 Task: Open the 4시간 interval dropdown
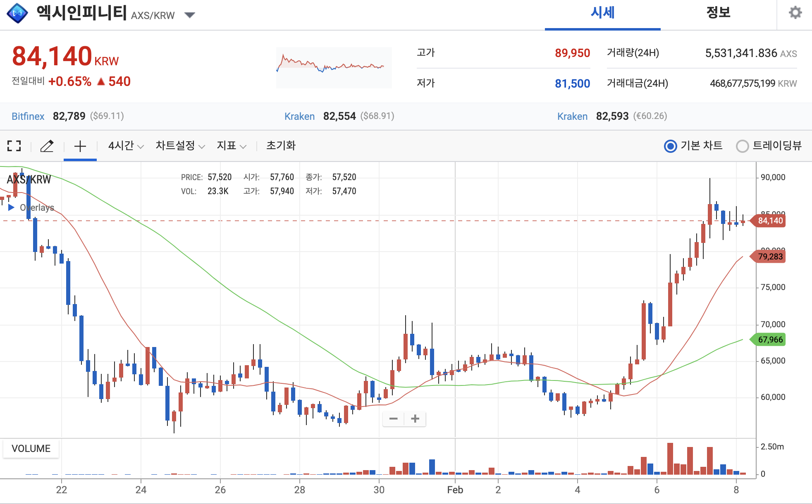coord(126,146)
